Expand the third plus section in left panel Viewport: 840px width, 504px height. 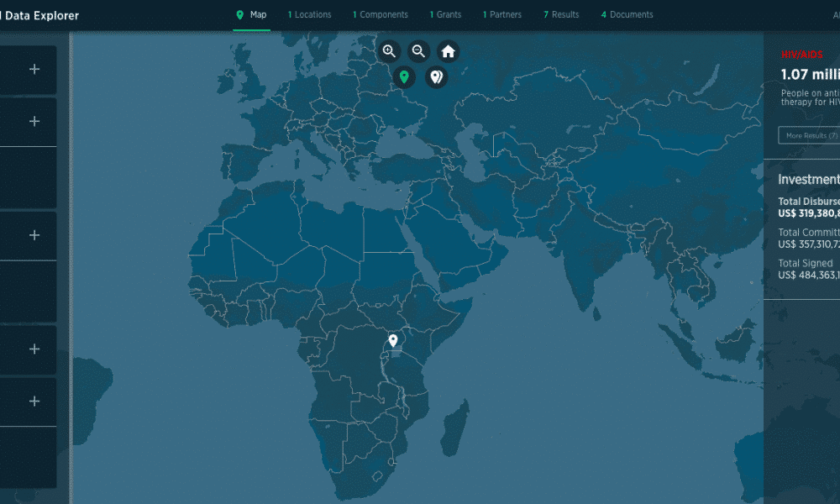34,235
